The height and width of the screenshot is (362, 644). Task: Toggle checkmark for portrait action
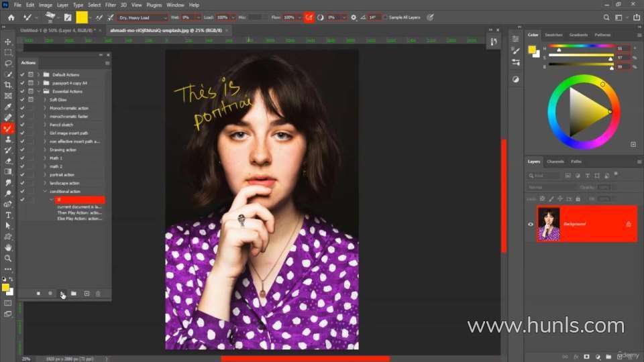point(22,175)
